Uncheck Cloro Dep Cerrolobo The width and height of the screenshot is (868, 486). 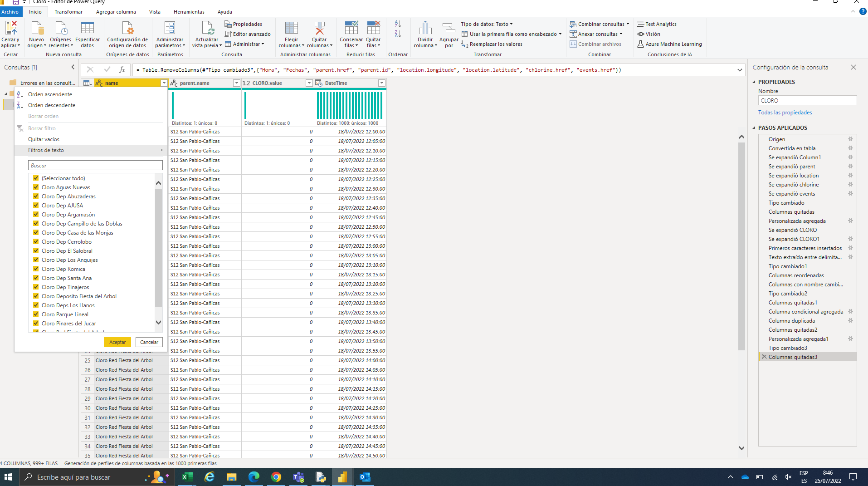click(36, 242)
